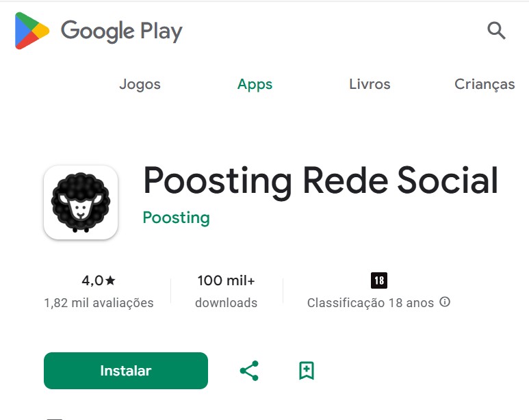The height and width of the screenshot is (420, 529).
Task: Install the app with Instalar button
Action: coord(126,371)
